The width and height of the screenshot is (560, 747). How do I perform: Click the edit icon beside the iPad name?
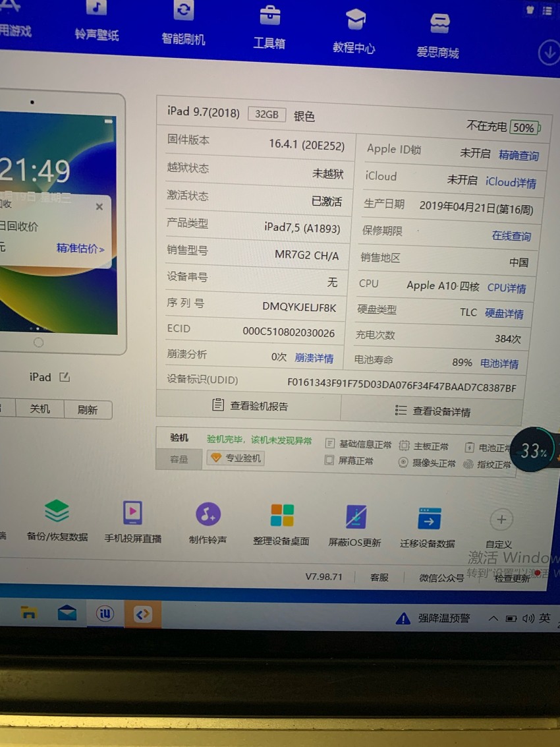click(x=65, y=377)
